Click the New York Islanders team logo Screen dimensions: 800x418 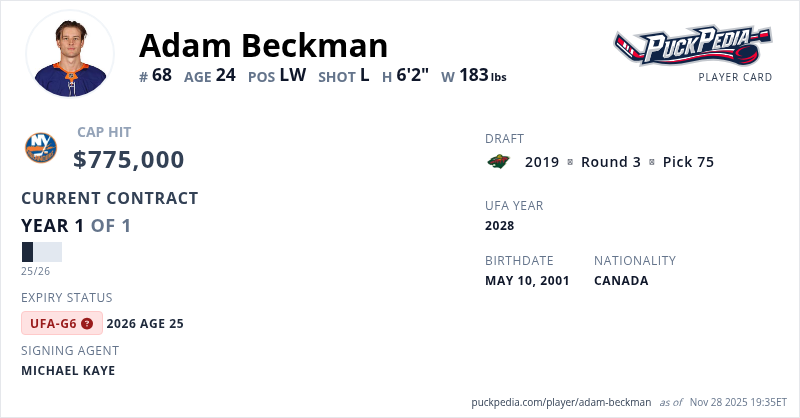(x=41, y=148)
